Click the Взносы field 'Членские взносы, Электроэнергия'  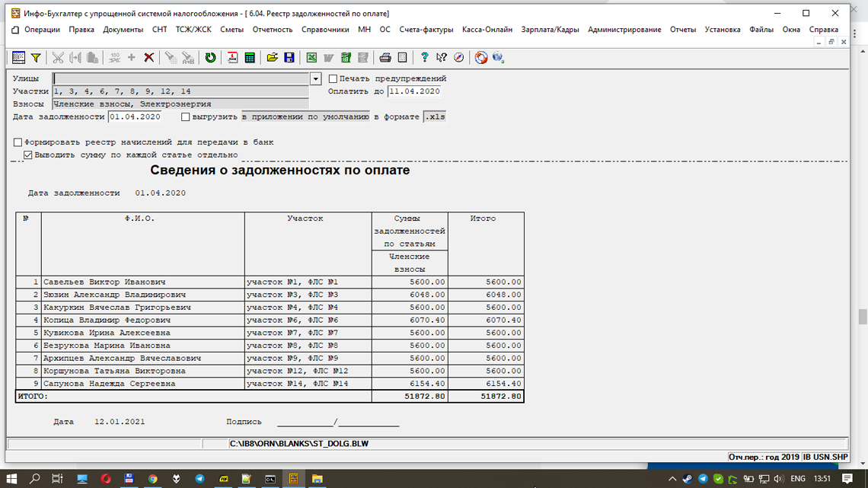click(x=180, y=104)
